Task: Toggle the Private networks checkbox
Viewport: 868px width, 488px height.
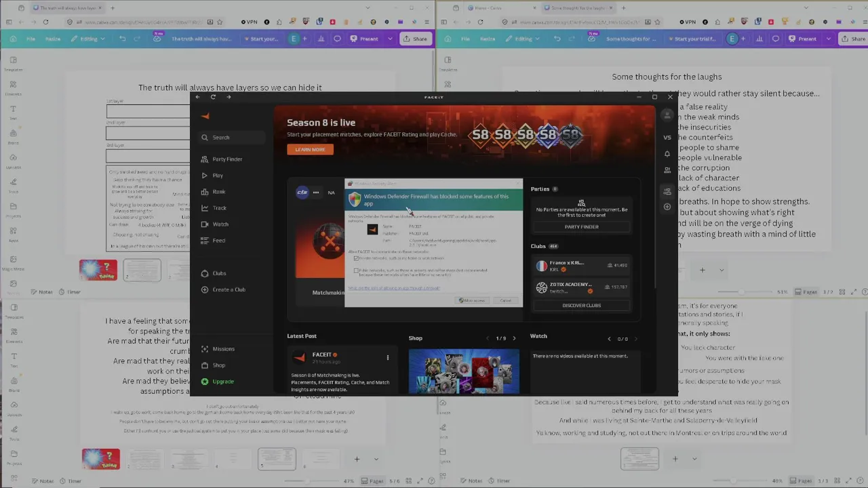Action: (357, 258)
